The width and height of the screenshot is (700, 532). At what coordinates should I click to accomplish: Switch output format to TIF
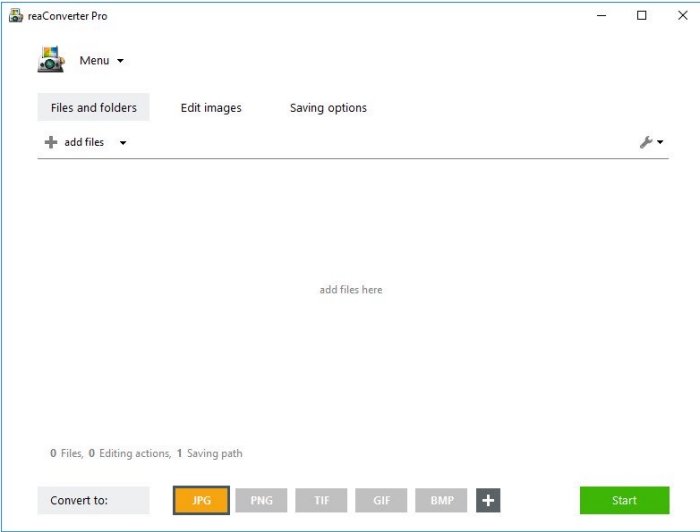tap(321, 500)
